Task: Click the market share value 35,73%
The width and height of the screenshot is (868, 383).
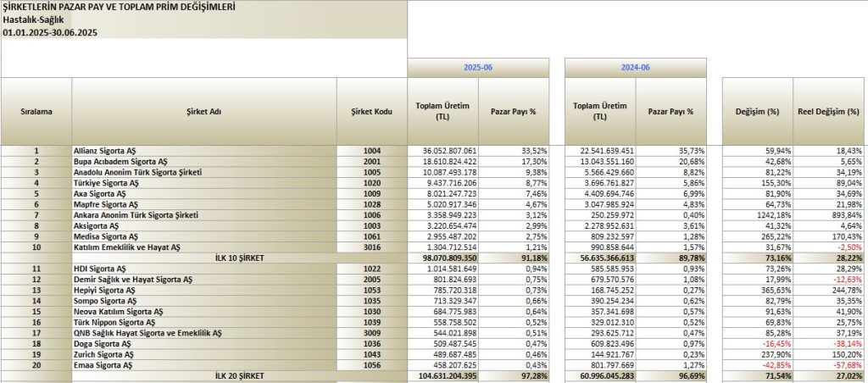Action: [671, 151]
